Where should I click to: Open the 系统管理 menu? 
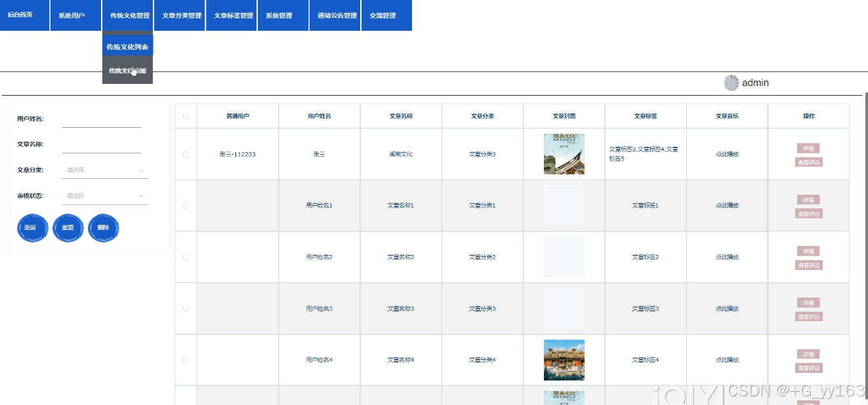[x=283, y=15]
